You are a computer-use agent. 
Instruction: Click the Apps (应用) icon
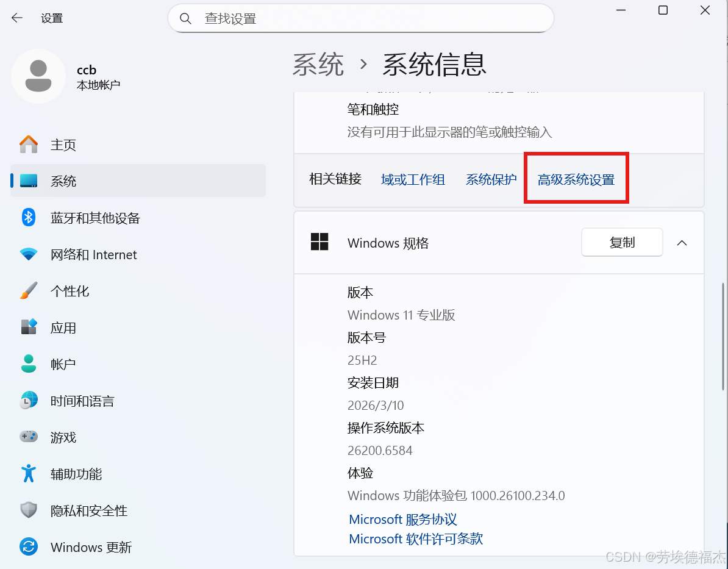point(29,327)
